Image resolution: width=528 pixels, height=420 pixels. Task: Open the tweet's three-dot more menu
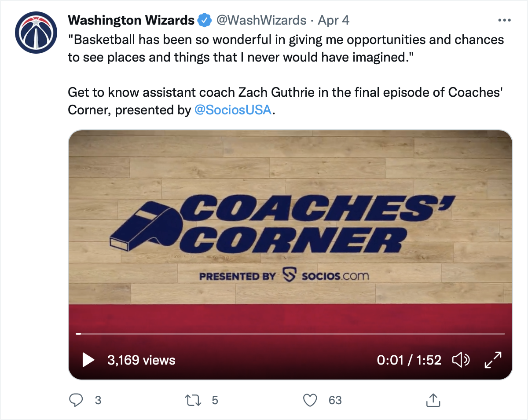504,20
